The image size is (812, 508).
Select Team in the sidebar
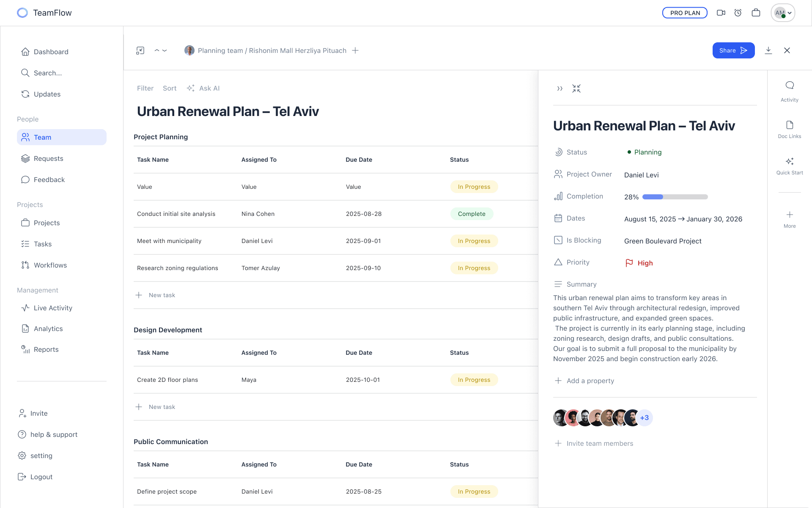pyautogui.click(x=62, y=137)
